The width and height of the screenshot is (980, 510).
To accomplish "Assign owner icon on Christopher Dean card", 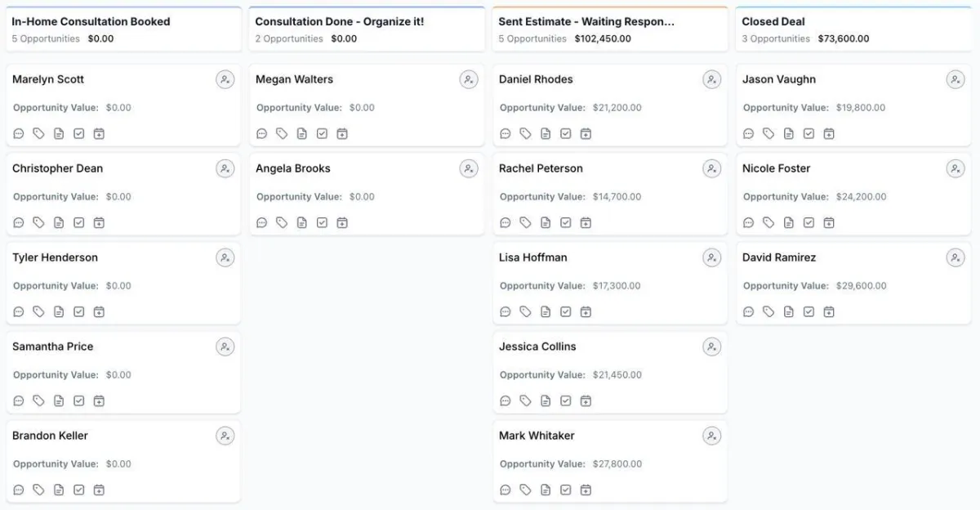I will (x=225, y=168).
